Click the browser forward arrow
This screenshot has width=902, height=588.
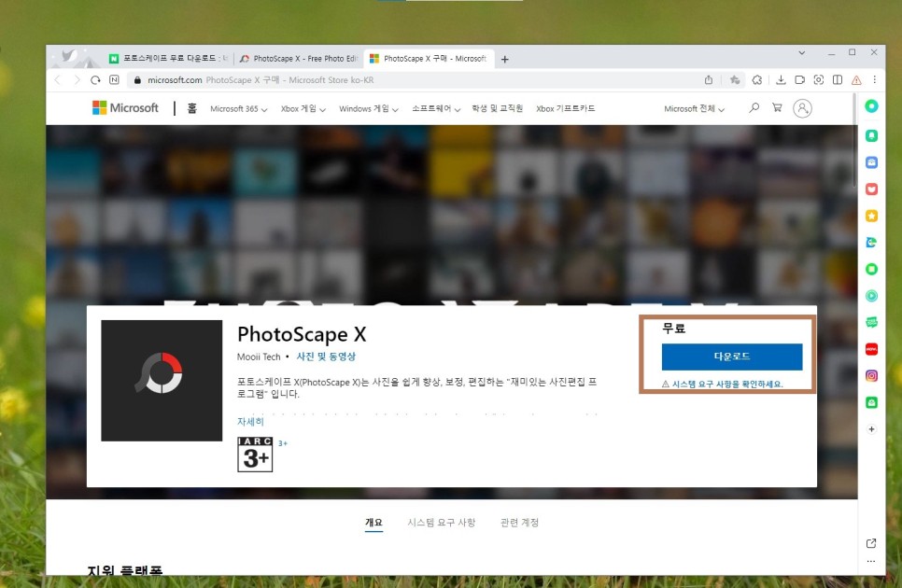[x=77, y=80]
